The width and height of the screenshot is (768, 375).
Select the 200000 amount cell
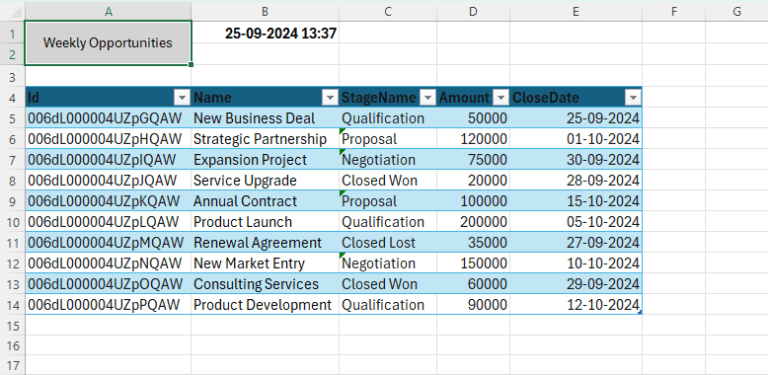[x=473, y=222]
